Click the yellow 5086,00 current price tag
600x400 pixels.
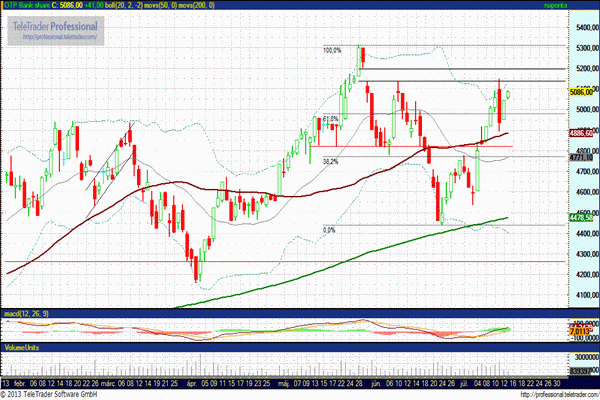[x=582, y=92]
